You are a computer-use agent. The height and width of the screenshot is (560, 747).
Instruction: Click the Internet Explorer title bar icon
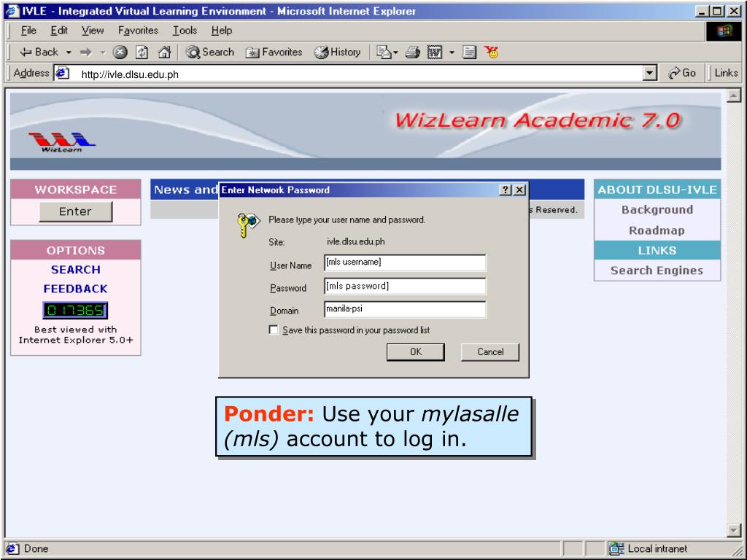tap(12, 11)
